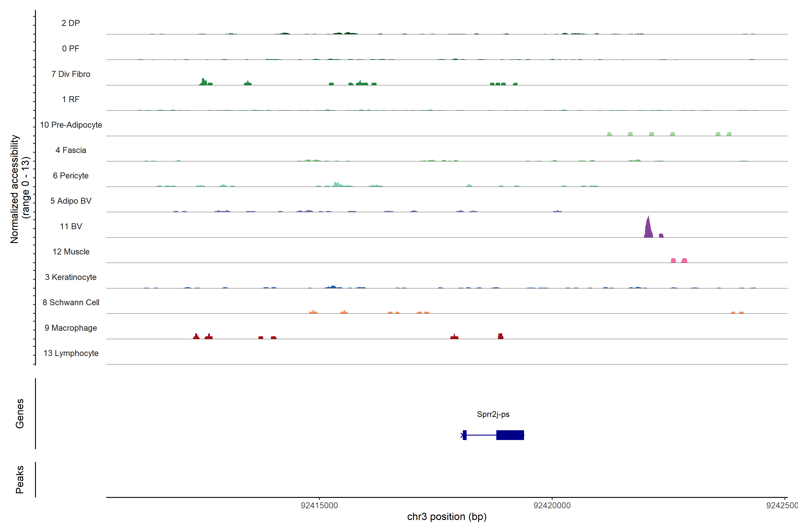Click the 13 Lymphocyte track label
The width and height of the screenshot is (798, 532).
tap(71, 353)
